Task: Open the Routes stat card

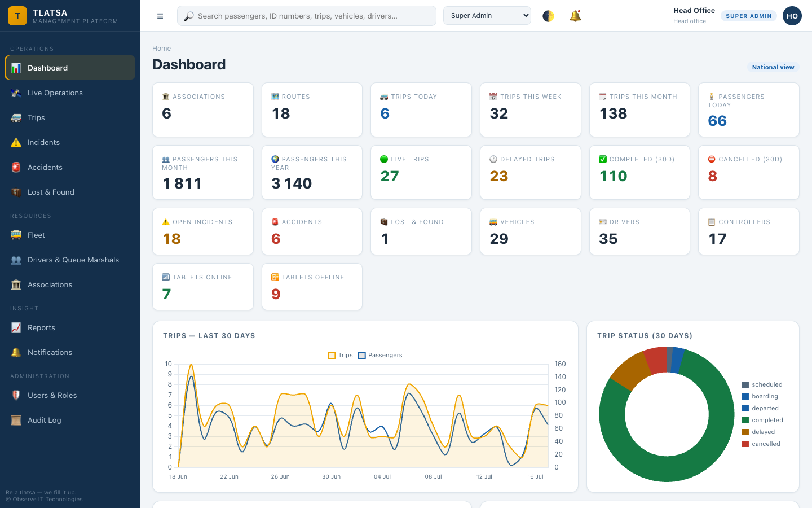Action: tap(312, 110)
